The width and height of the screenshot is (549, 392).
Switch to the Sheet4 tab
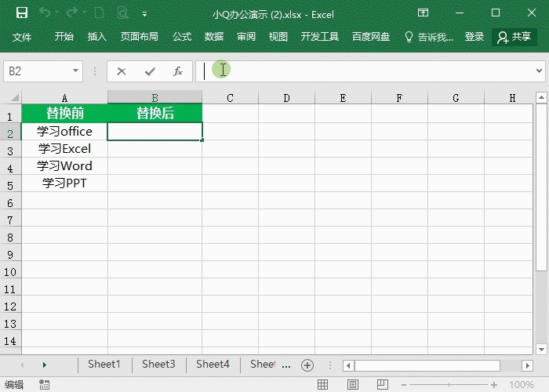click(x=213, y=365)
